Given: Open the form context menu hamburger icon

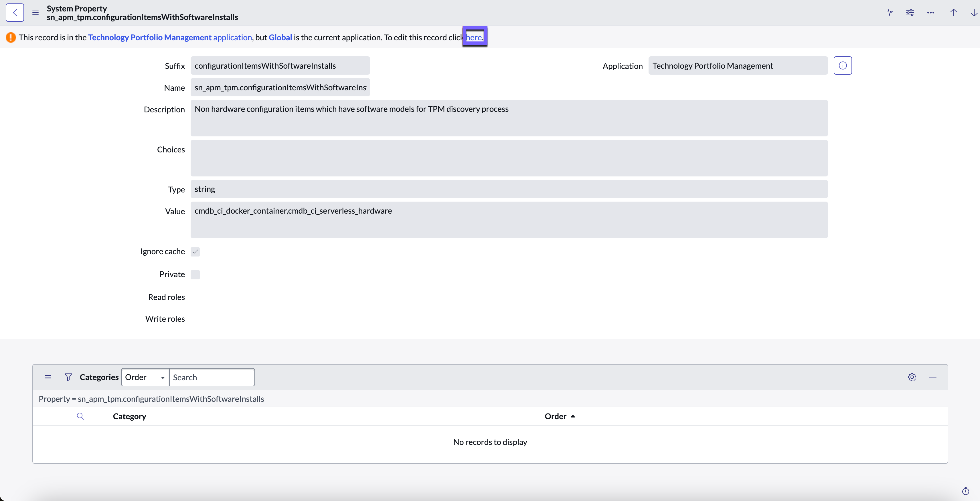Looking at the screenshot, I should click(x=35, y=13).
